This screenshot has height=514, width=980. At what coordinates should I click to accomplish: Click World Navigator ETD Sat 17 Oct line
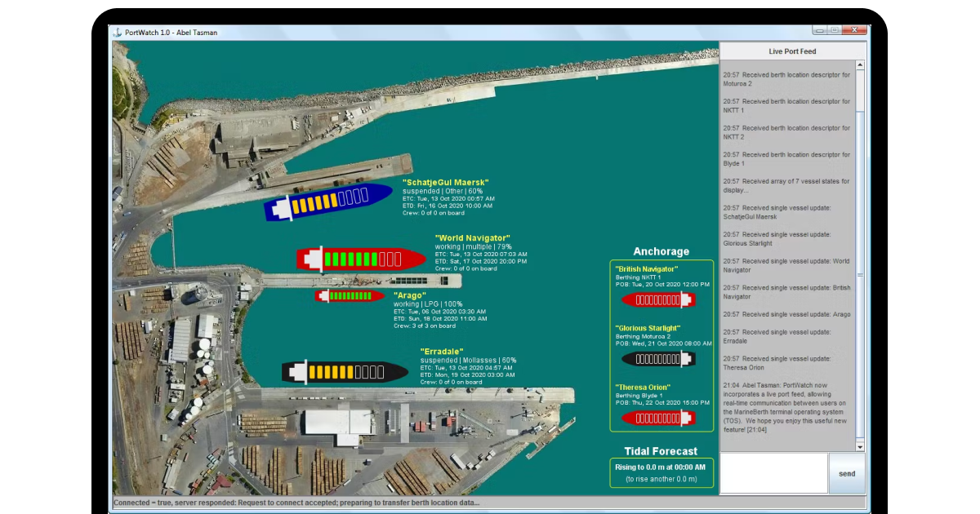(x=481, y=261)
